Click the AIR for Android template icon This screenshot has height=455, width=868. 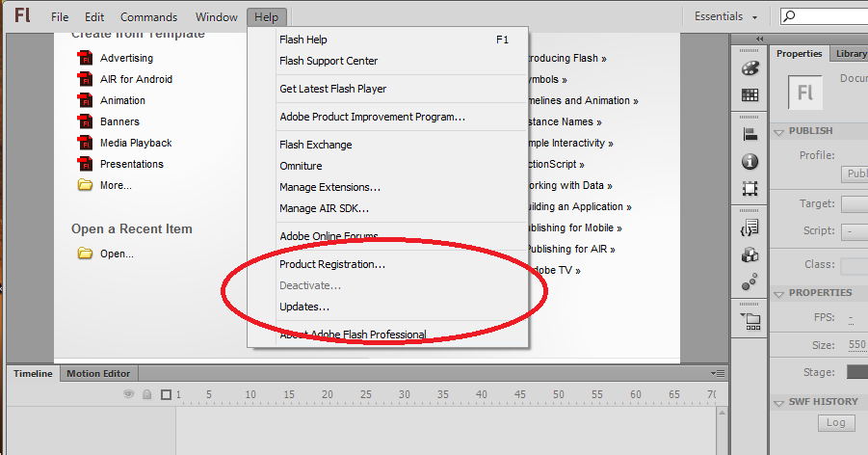85,79
